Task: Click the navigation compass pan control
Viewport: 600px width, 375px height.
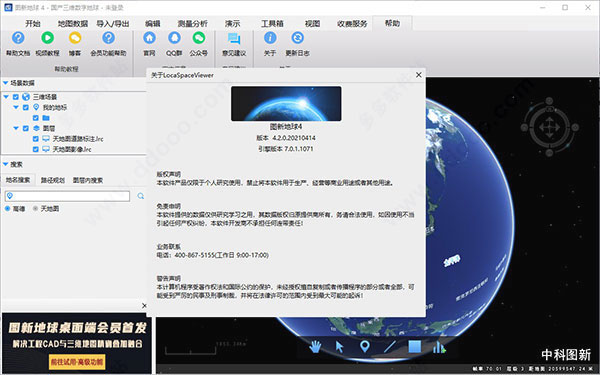Action: tap(549, 127)
